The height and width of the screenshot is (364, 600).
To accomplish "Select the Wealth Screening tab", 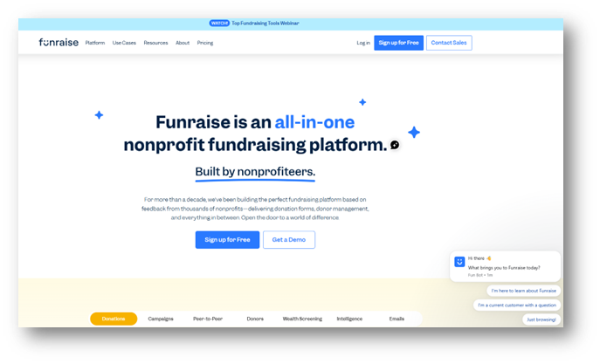I will coord(302,319).
